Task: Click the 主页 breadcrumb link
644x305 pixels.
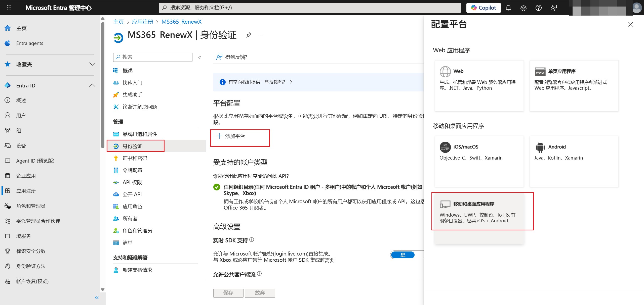Action: (x=118, y=22)
